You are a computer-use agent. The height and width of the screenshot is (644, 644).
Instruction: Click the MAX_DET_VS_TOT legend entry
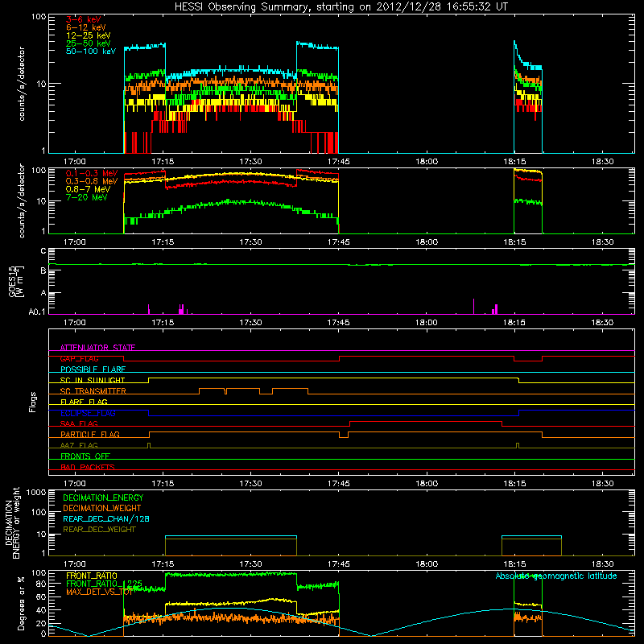99,592
